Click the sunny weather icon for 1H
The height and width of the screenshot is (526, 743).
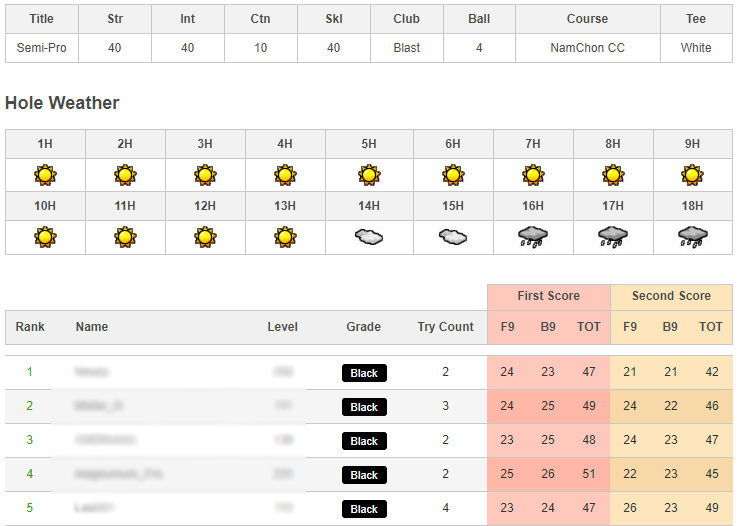coord(45,175)
